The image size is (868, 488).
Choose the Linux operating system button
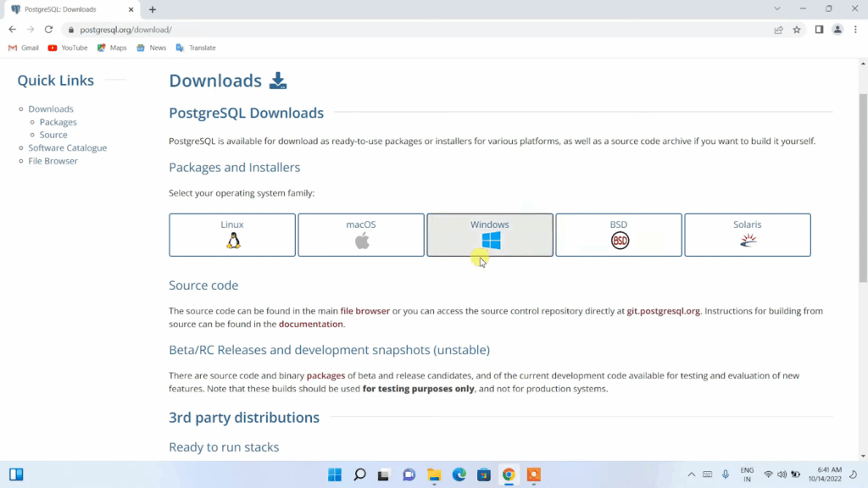click(232, 236)
